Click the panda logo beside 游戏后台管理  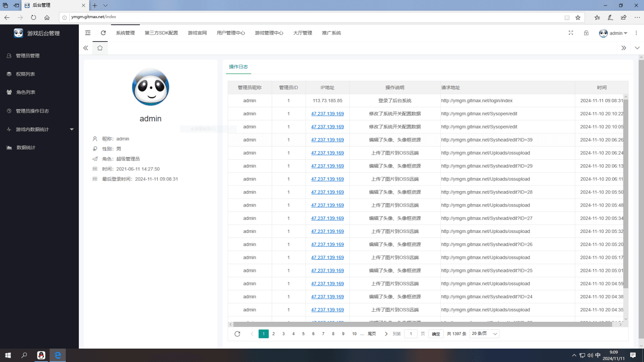18,33
